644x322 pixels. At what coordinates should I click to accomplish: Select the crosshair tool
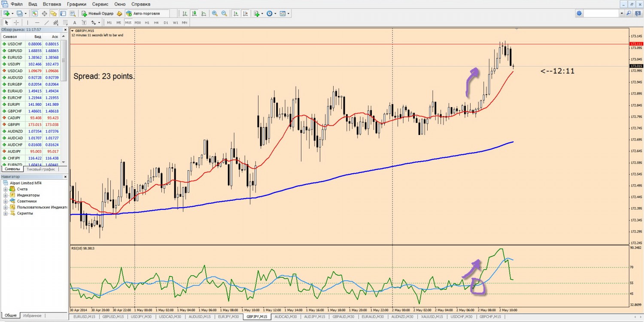(16, 22)
